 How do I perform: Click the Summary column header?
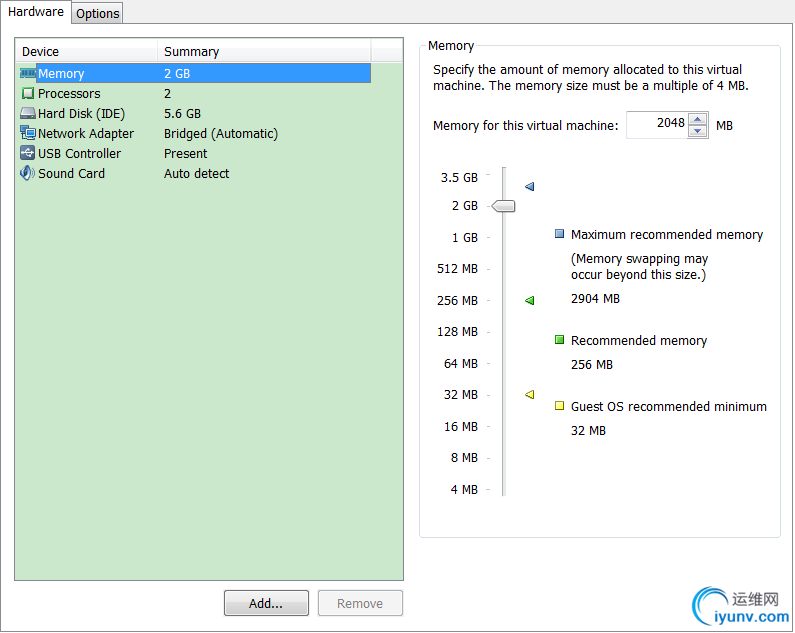(x=264, y=51)
